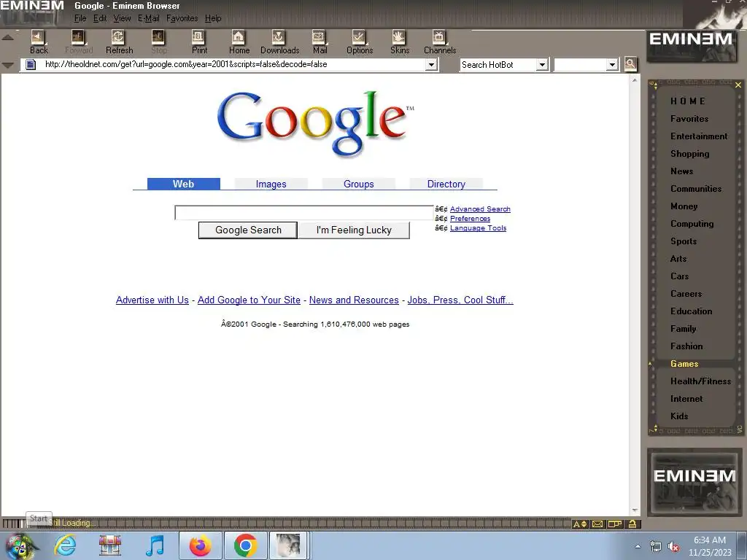Open the View menu

122,18
